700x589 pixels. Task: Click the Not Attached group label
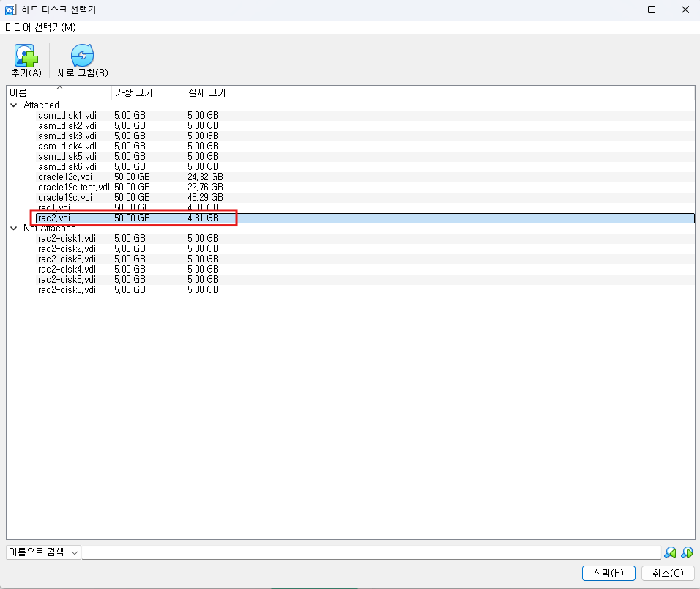point(50,228)
